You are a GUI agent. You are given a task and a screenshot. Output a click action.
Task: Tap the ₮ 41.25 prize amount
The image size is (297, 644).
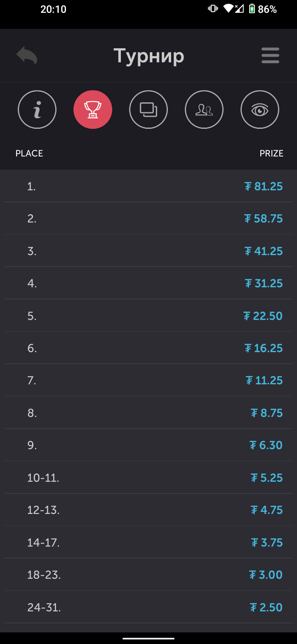[x=264, y=251]
